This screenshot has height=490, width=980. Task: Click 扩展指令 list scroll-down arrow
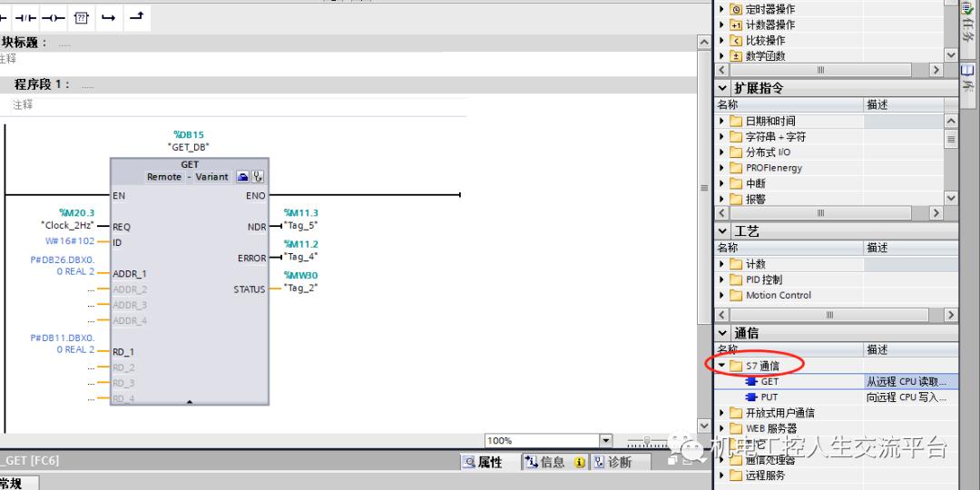point(951,198)
